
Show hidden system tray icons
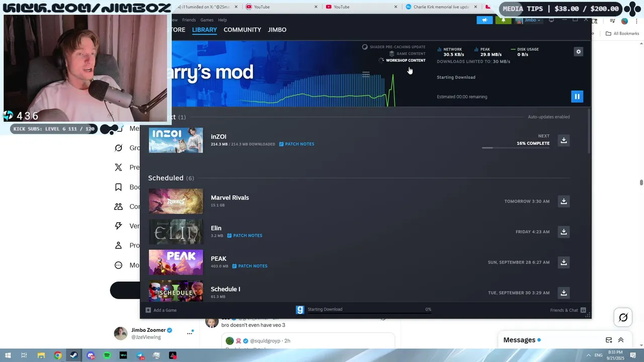[589, 355]
